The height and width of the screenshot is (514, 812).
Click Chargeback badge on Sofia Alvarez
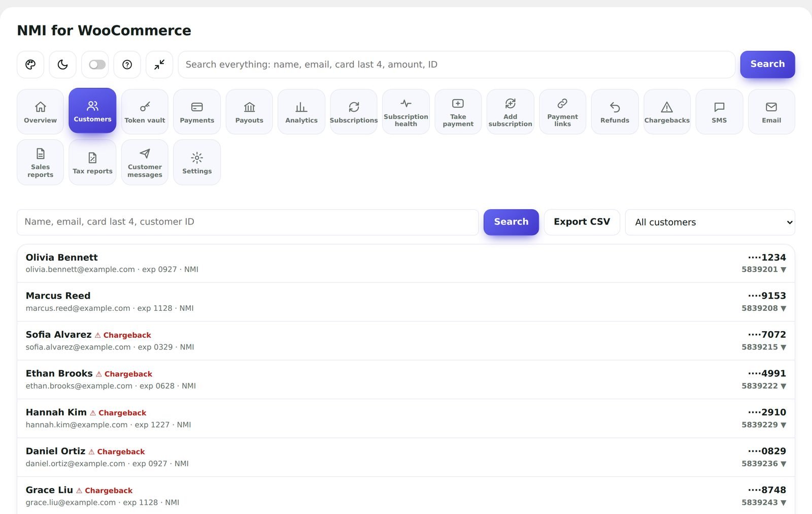pos(123,335)
